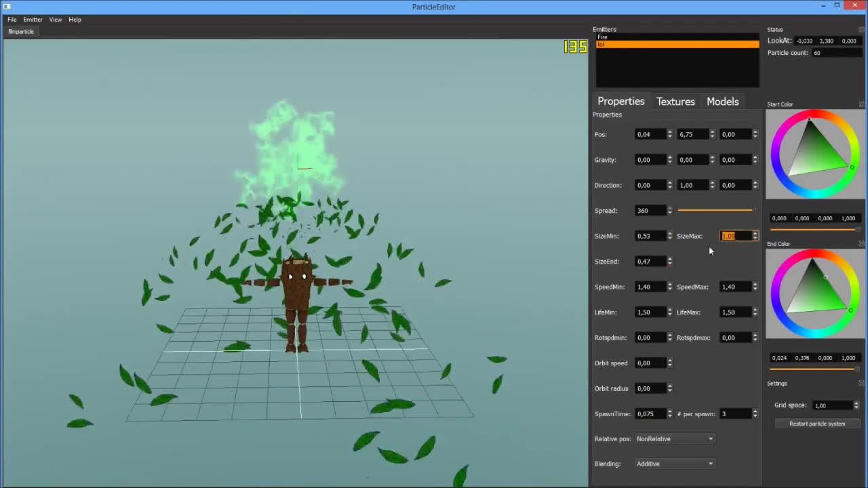Open the Help menu
Screen dimensions: 868x488
[75, 20]
